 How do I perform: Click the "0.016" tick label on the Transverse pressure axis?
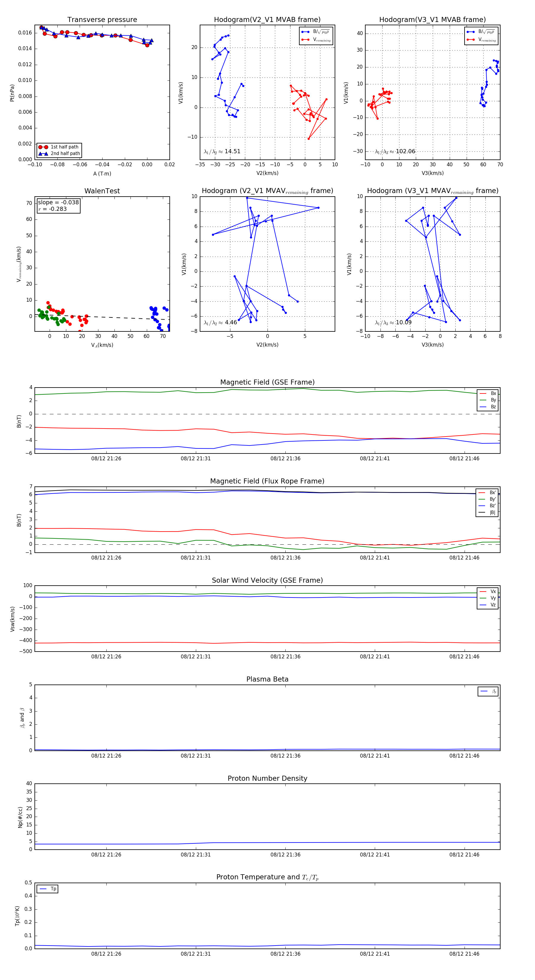(25, 33)
